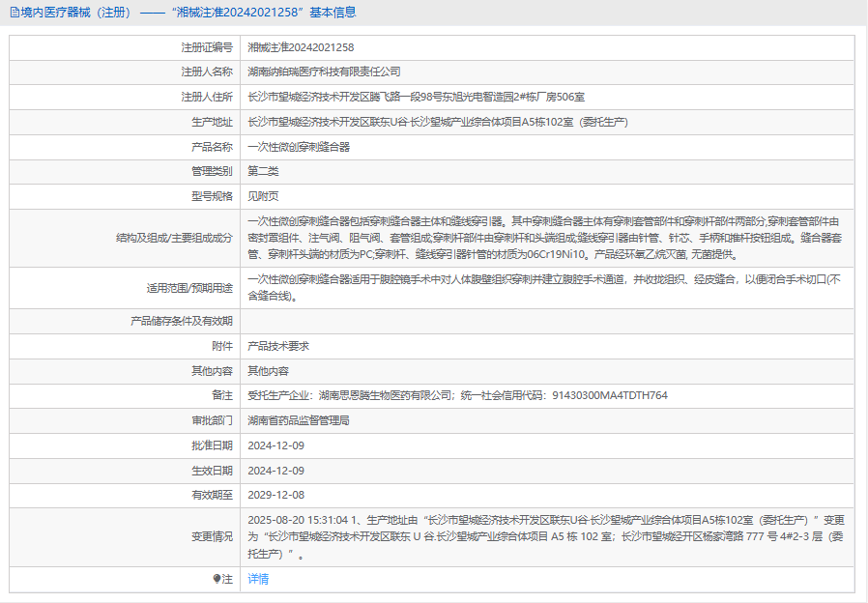The image size is (868, 603).
Task: Click the 注册证编号 label
Action: click(x=207, y=47)
